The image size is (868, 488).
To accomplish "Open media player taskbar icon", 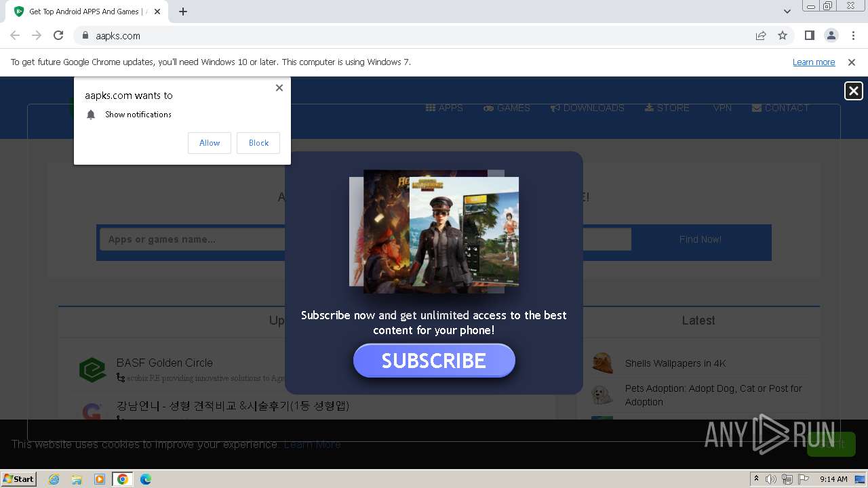I will coord(100,479).
